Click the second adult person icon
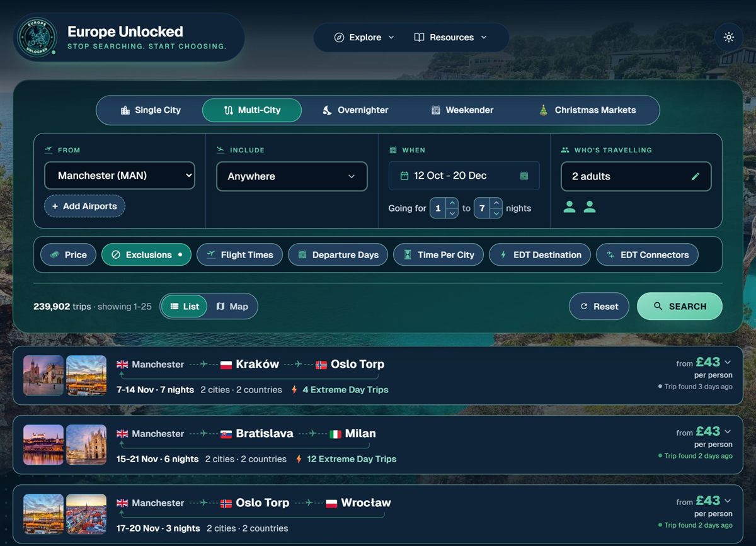Screen dimensions: 756x546 590,207
